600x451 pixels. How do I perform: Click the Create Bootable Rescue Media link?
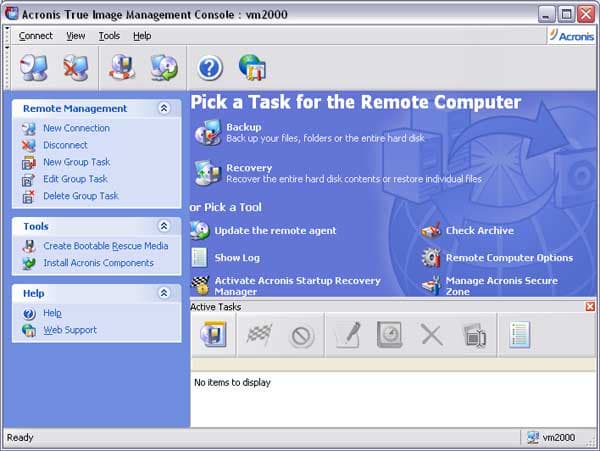(106, 246)
